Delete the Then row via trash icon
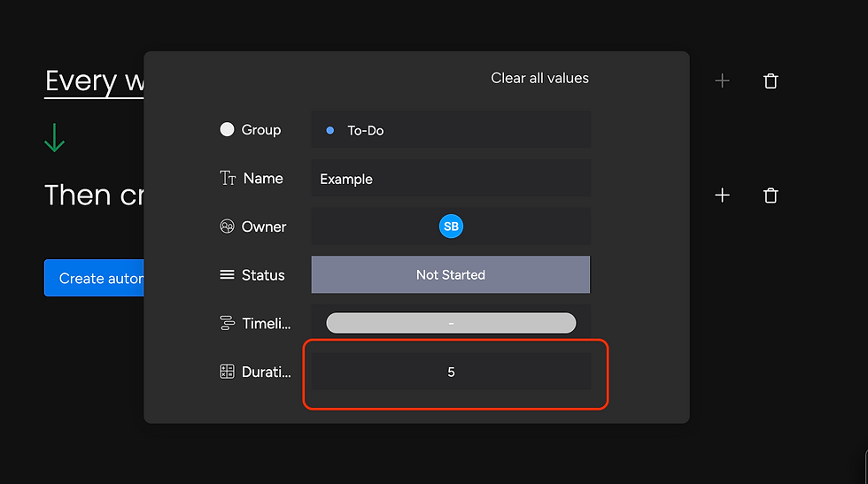The image size is (868, 484). coord(771,196)
